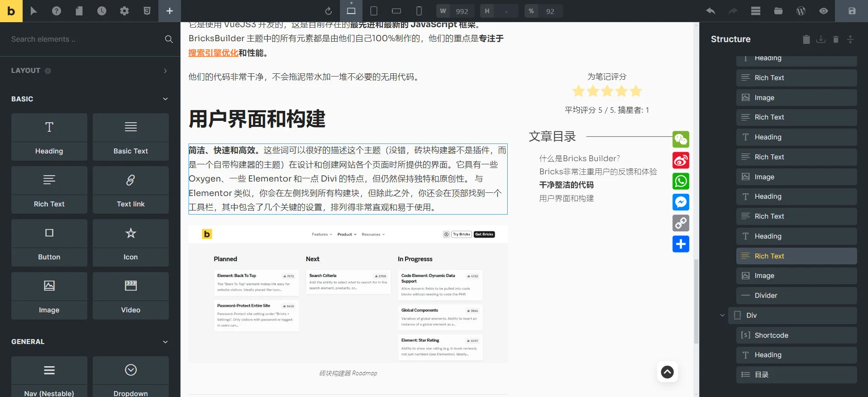
Task: Click the canvas width field showing 992
Action: point(455,11)
